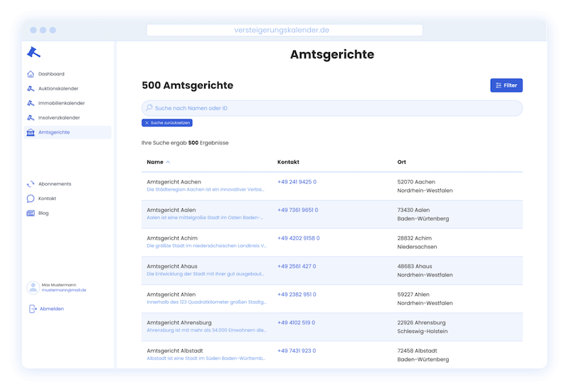Image resolution: width=569 pixels, height=392 pixels.
Task: Click the Immobilienkalender icon
Action: [x=31, y=103]
